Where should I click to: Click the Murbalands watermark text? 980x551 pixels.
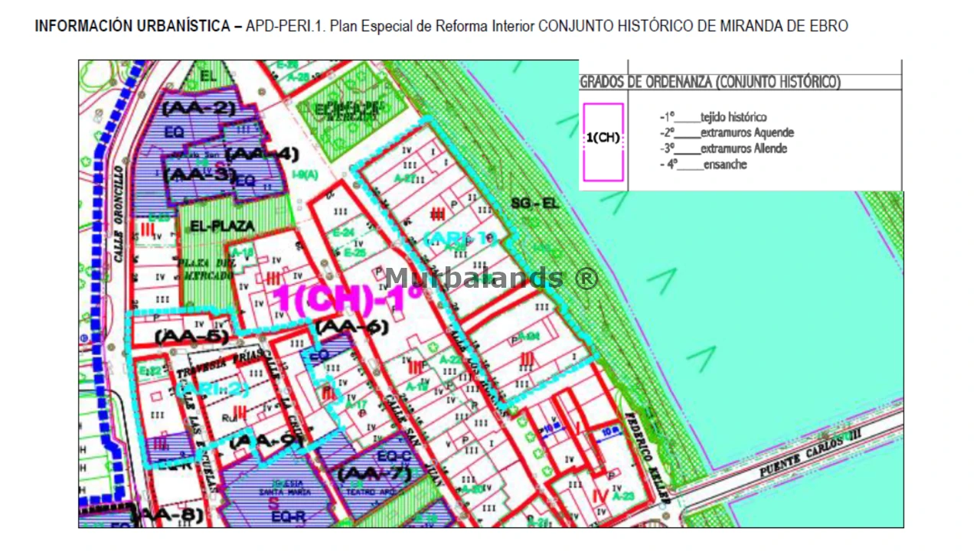pyautogui.click(x=491, y=278)
